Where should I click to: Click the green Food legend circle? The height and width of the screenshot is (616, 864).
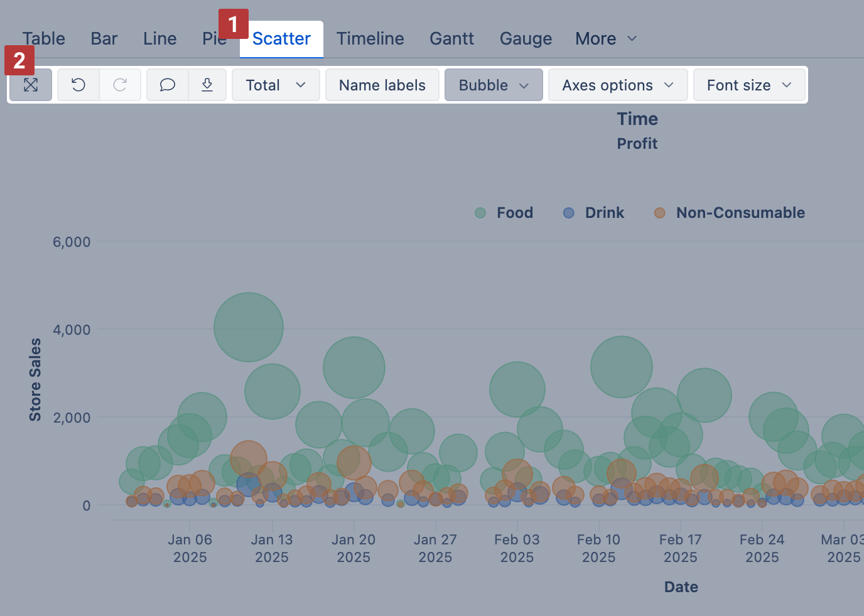(x=480, y=213)
